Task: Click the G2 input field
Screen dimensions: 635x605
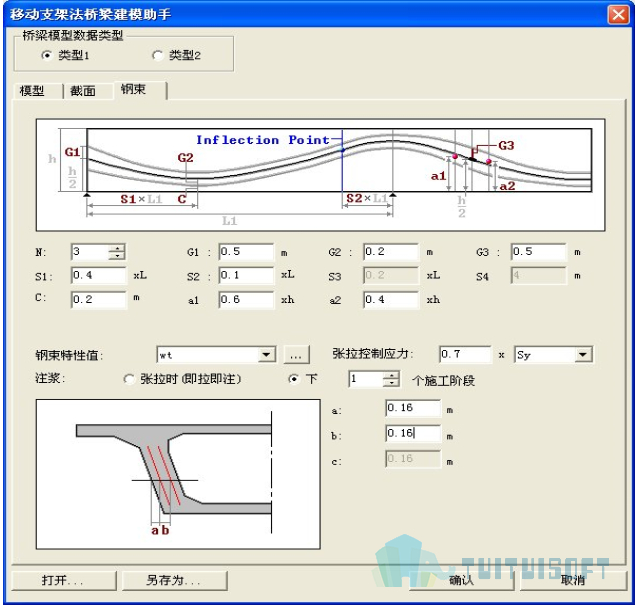Action: [x=391, y=252]
